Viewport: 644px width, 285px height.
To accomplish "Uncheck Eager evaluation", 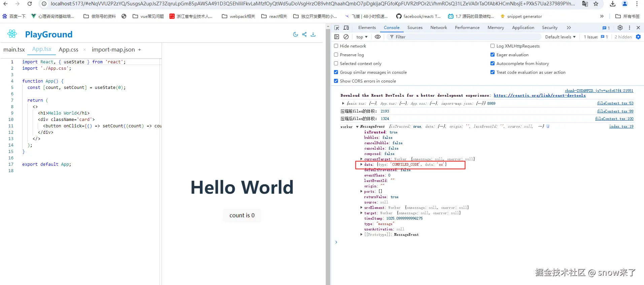I will coord(493,55).
